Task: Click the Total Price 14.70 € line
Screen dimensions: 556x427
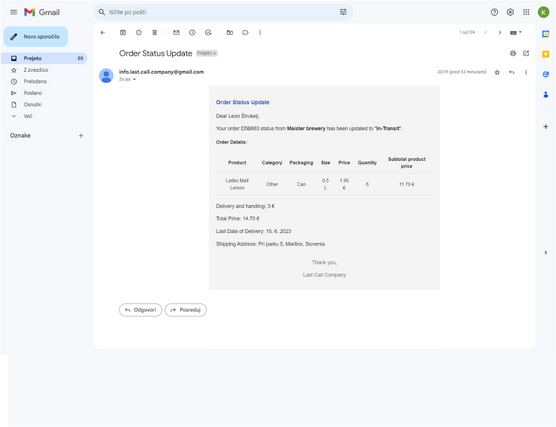Action: click(238, 218)
